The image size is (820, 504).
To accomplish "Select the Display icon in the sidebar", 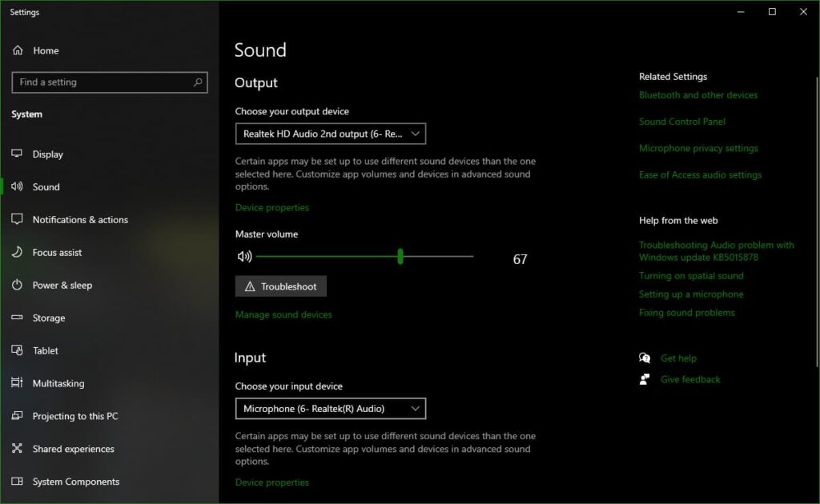I will pyautogui.click(x=17, y=154).
